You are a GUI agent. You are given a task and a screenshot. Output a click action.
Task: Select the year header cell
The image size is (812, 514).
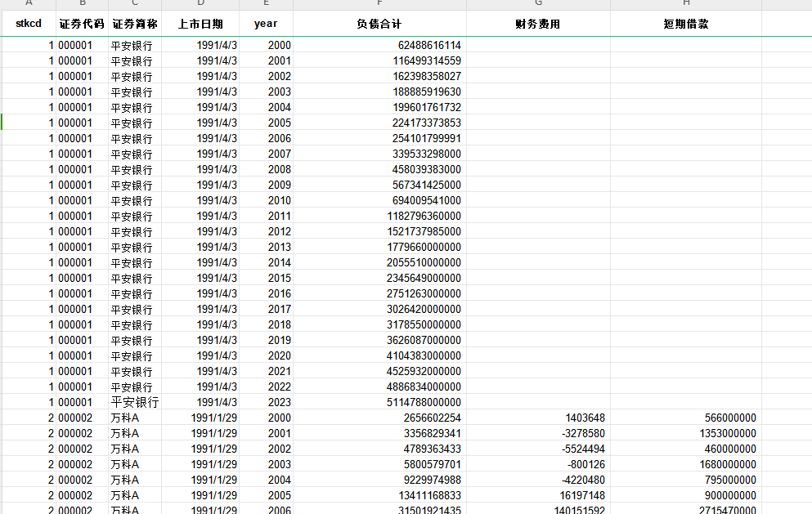click(x=267, y=24)
